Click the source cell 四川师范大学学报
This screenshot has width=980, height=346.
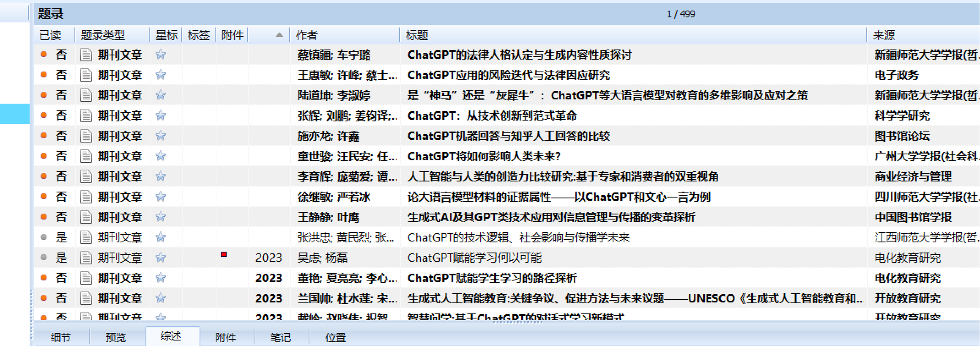[x=927, y=197]
